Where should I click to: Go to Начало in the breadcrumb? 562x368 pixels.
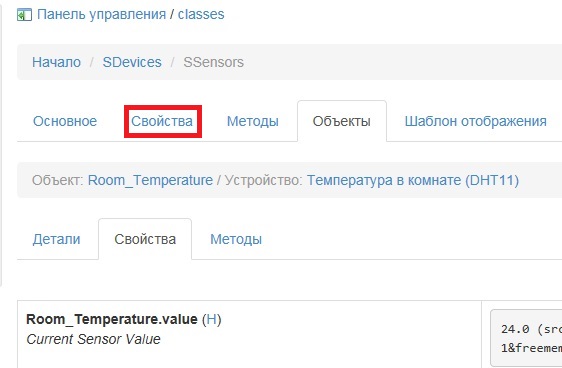pos(56,62)
